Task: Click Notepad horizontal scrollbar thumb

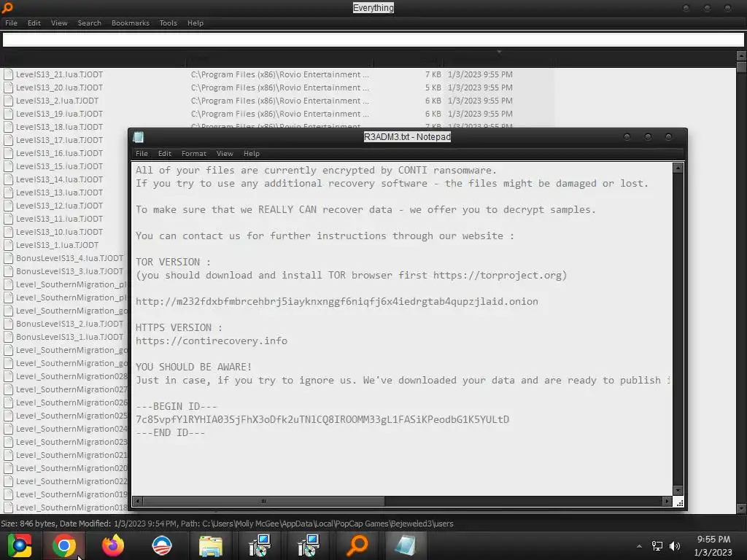Action: tap(263, 501)
